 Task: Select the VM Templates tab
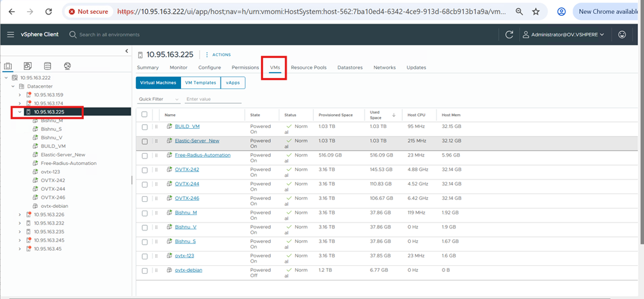199,83
